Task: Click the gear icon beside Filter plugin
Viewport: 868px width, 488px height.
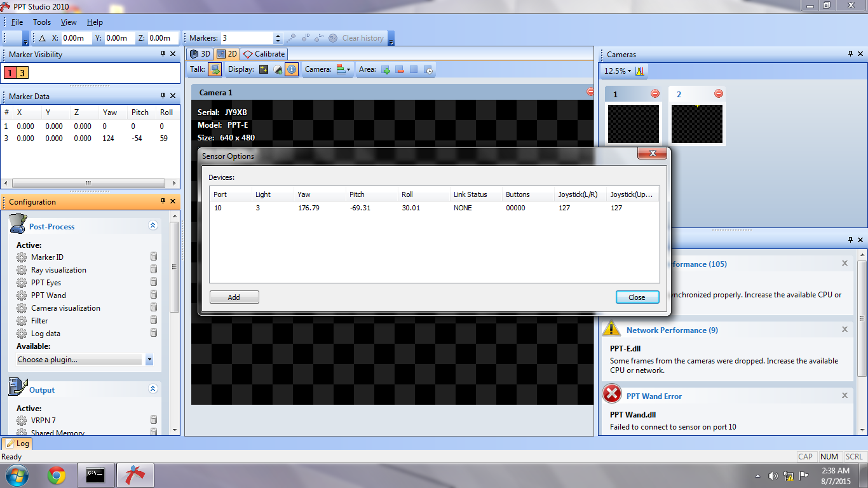Action: pos(22,321)
